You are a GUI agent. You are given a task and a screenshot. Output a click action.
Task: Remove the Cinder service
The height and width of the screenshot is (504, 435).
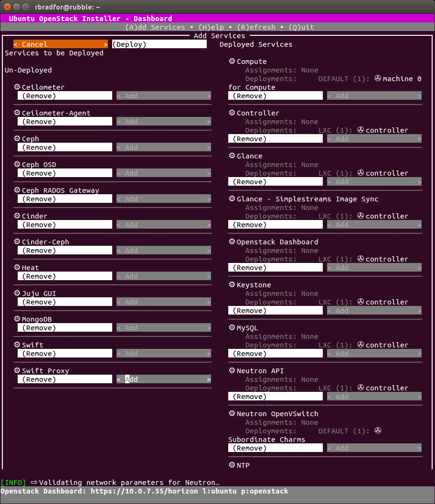(x=65, y=225)
